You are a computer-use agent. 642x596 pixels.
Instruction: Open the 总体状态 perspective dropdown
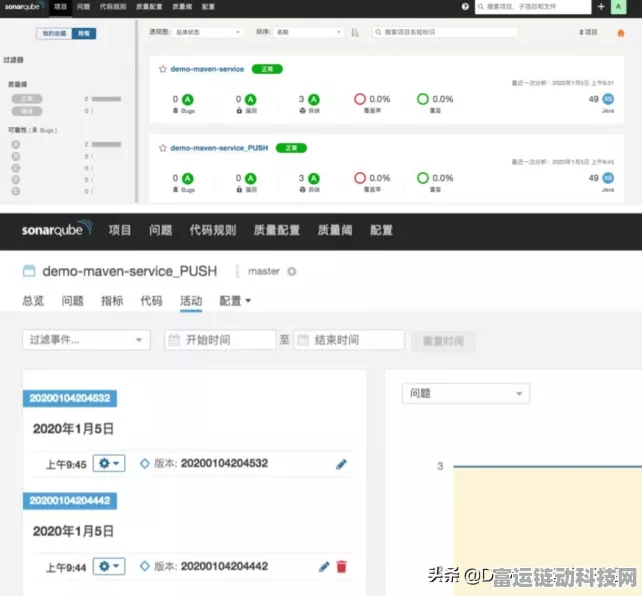(x=208, y=32)
